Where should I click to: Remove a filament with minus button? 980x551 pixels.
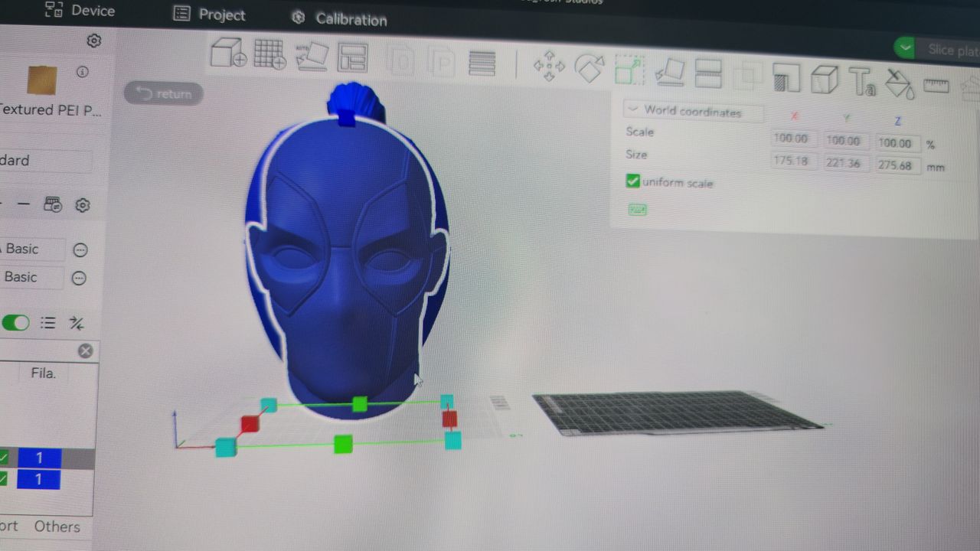[24, 204]
